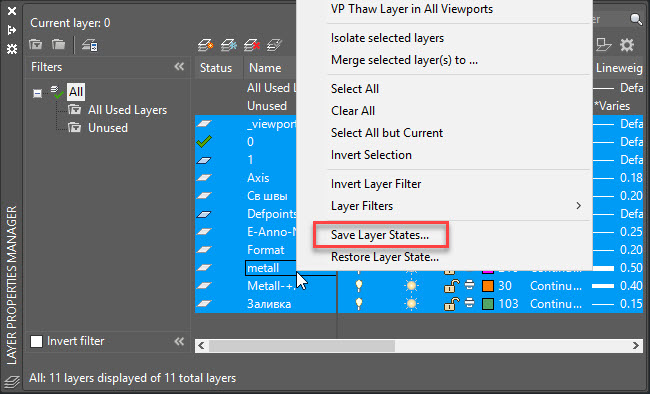Viewport: 650px width, 394px height.
Task: Choose Merge selected layer(s) to ...
Action: pos(404,60)
